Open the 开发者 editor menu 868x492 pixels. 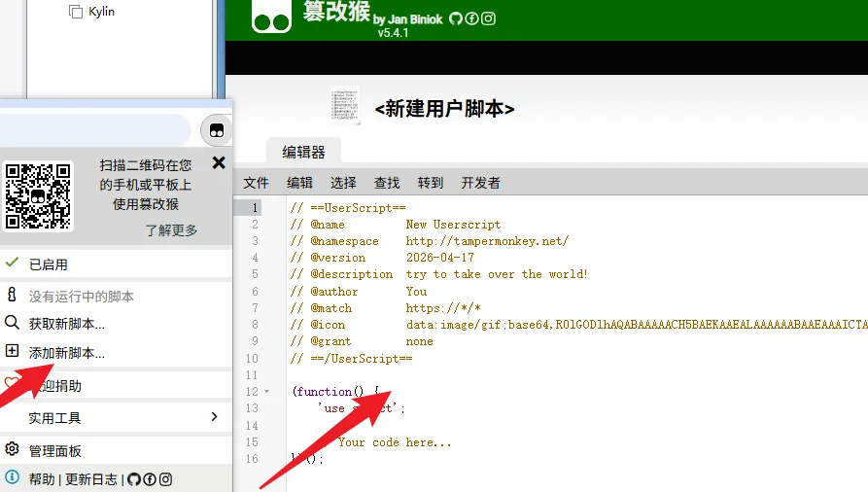[x=480, y=183]
